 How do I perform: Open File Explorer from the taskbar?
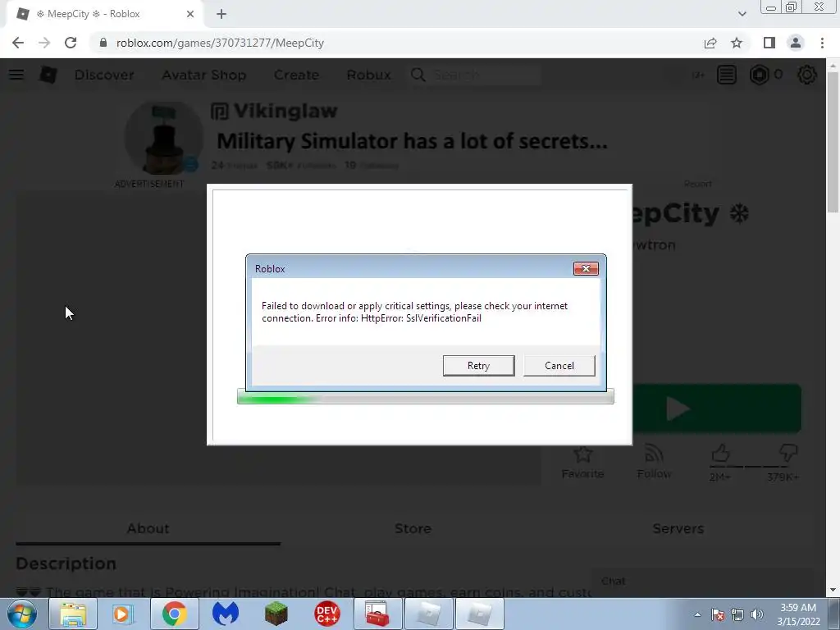pyautogui.click(x=73, y=614)
